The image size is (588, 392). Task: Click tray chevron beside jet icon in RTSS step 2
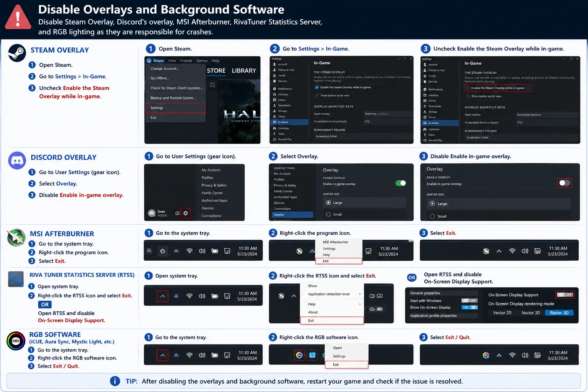(294, 296)
